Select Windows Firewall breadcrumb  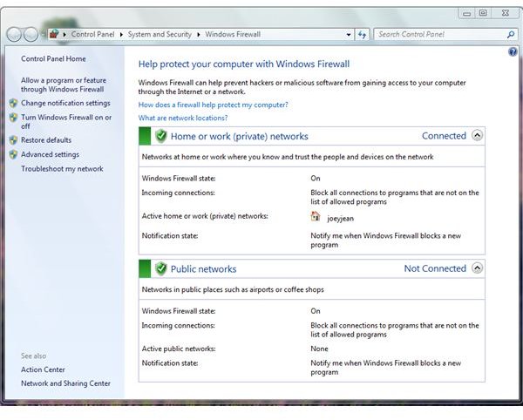point(233,34)
